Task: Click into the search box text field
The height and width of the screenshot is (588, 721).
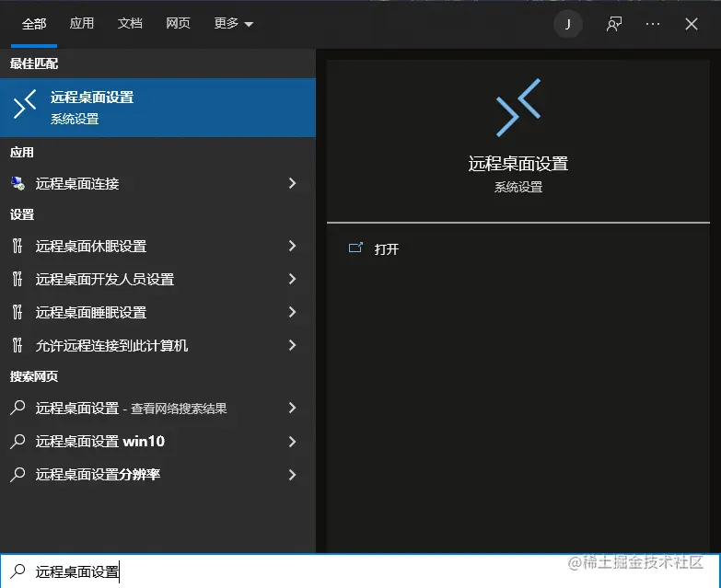Action: (361, 571)
